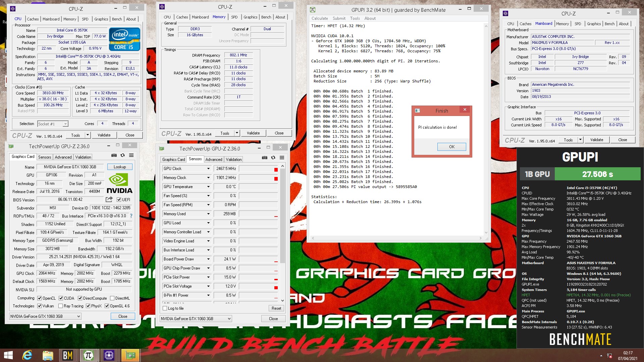Click Close in the Mainboard tab CPU-Z window
This screenshot has width=644, height=362.
623,140
